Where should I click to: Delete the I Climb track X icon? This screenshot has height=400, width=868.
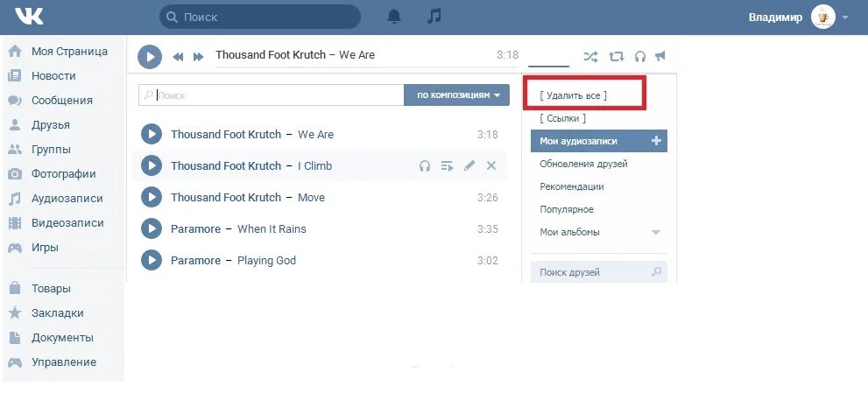[x=491, y=165]
